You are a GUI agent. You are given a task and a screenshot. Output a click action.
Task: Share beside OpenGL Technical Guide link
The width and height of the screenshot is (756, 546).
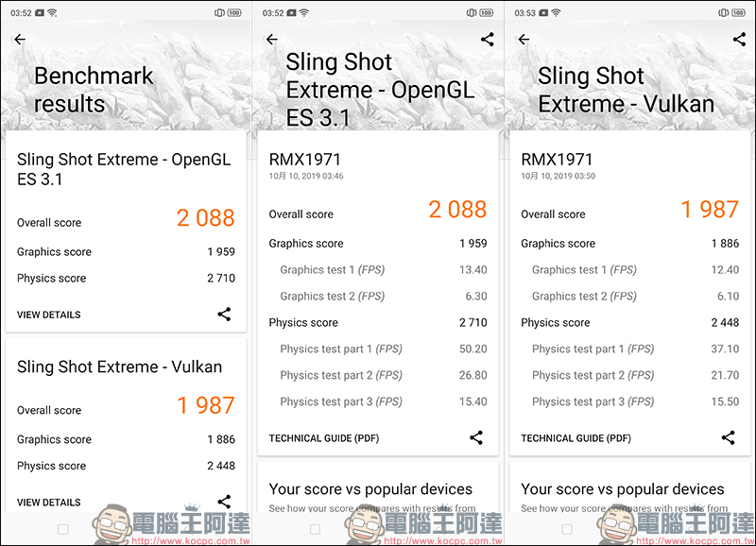476,437
